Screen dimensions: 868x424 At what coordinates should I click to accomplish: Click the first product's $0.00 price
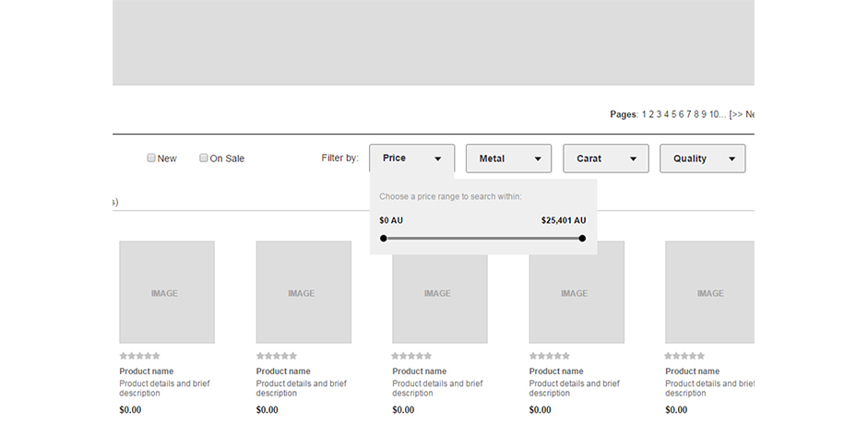(x=130, y=409)
